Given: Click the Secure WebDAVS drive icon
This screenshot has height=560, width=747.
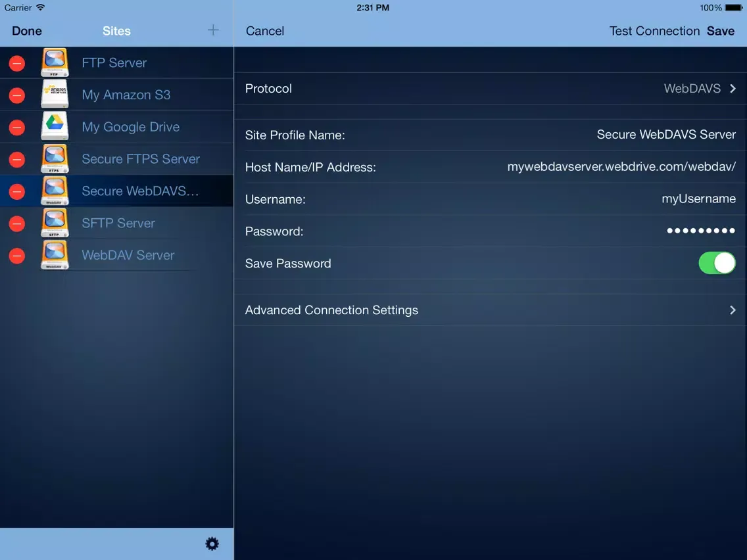Looking at the screenshot, I should click(x=55, y=191).
